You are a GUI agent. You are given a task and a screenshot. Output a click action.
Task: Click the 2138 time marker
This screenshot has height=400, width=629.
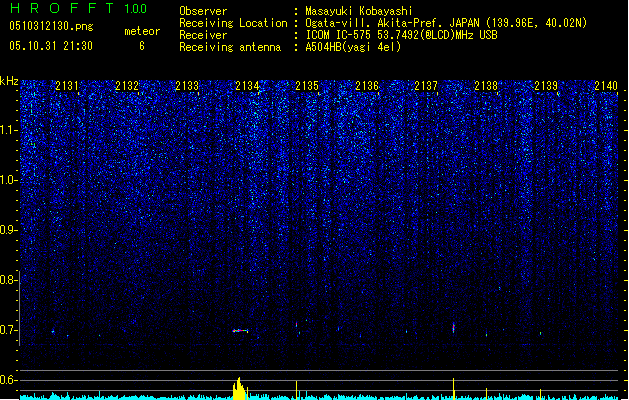click(486, 86)
